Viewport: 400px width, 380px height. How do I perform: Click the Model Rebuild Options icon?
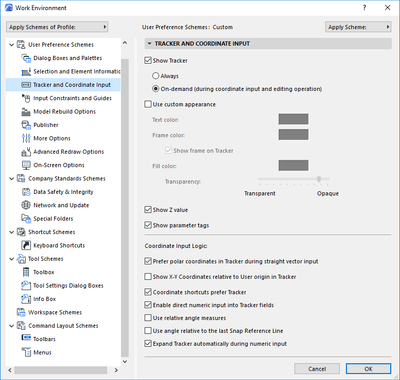[x=26, y=112]
